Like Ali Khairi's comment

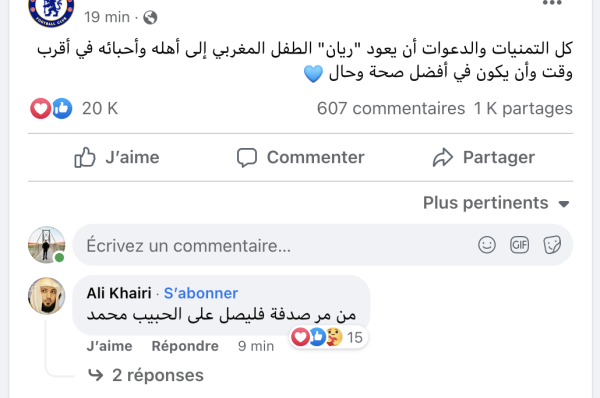tap(109, 346)
